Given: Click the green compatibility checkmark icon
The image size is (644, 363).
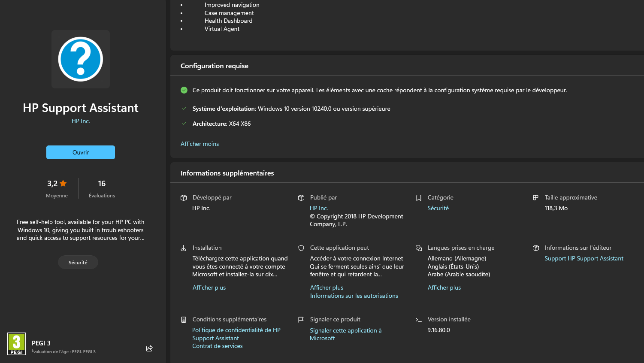Looking at the screenshot, I should pyautogui.click(x=184, y=90).
